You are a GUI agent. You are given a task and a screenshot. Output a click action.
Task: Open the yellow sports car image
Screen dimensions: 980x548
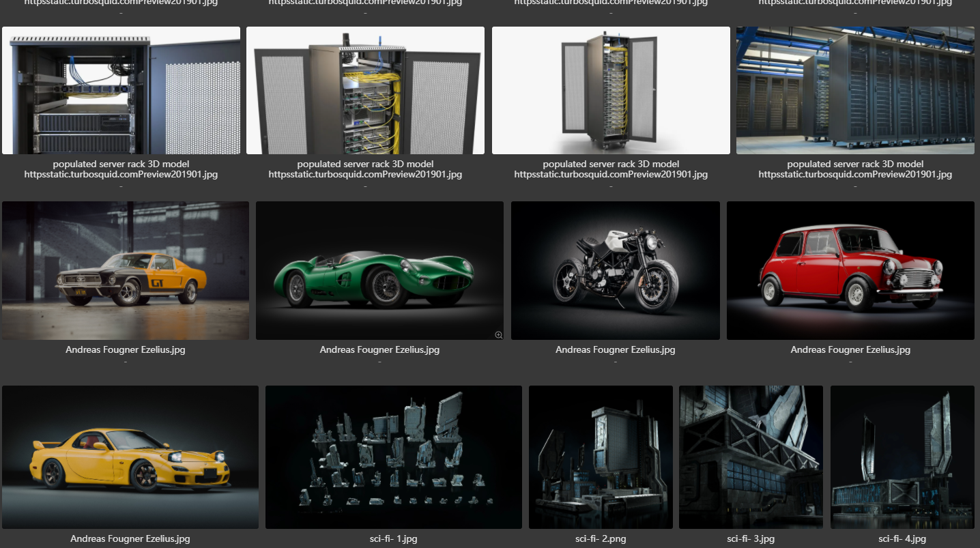130,457
